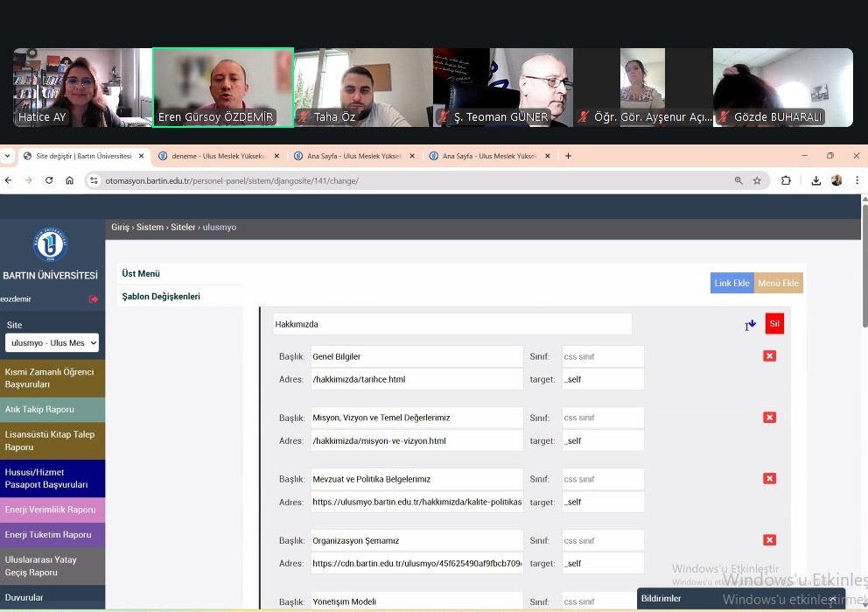Open Atık Takip Raporu sidebar item
The image size is (868, 612).
point(52,410)
